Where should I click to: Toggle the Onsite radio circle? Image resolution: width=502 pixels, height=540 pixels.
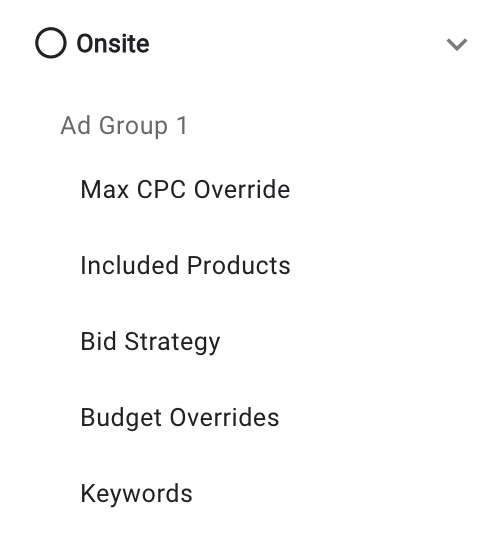[51, 43]
